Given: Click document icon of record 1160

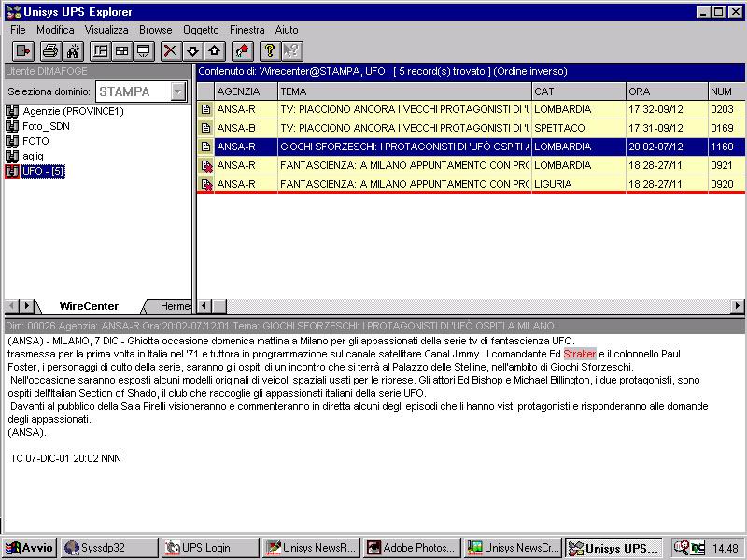Looking at the screenshot, I should click(x=205, y=147).
